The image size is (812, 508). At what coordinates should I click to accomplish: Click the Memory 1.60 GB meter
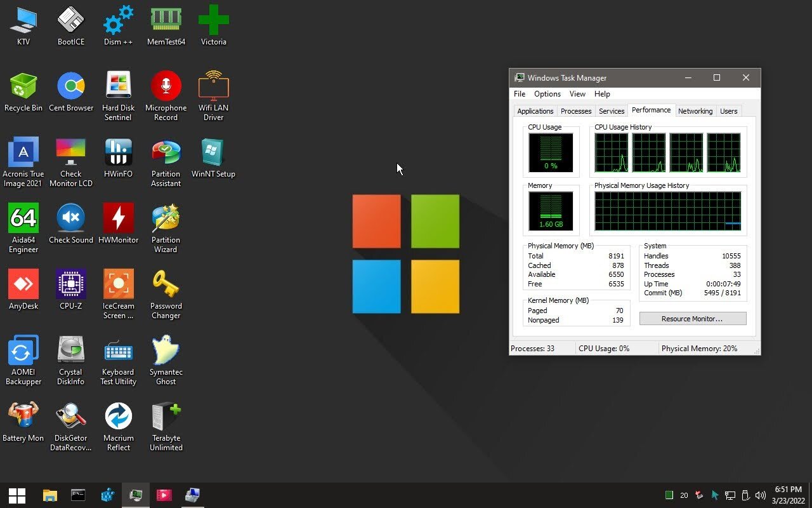[551, 211]
